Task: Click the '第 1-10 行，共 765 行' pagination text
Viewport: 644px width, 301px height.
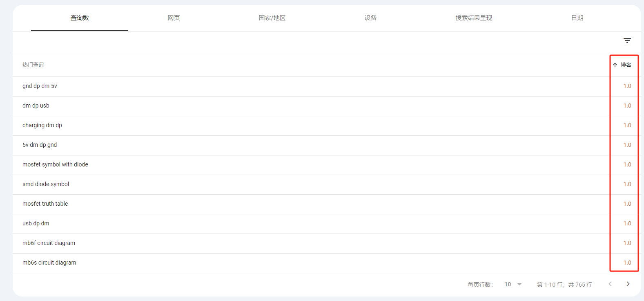Action: coord(564,285)
